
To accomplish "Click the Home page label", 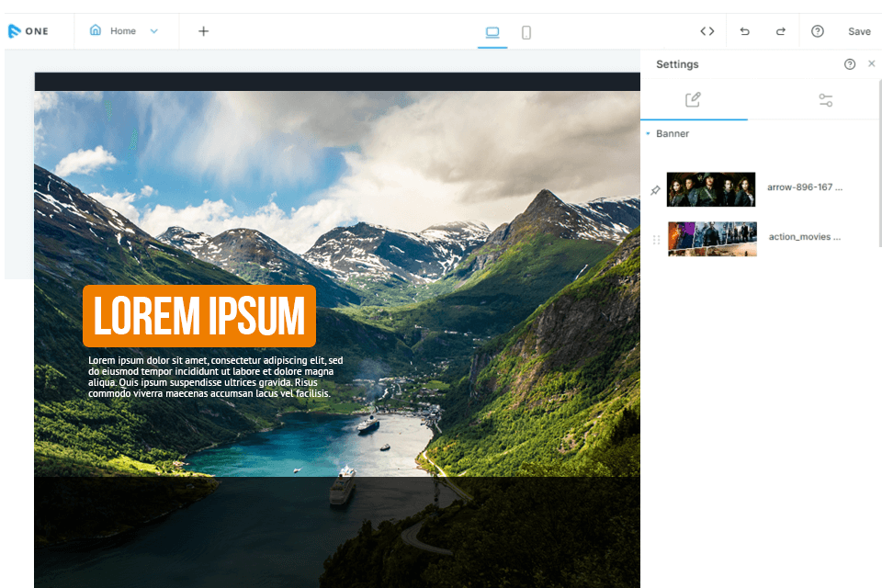I will [x=122, y=31].
